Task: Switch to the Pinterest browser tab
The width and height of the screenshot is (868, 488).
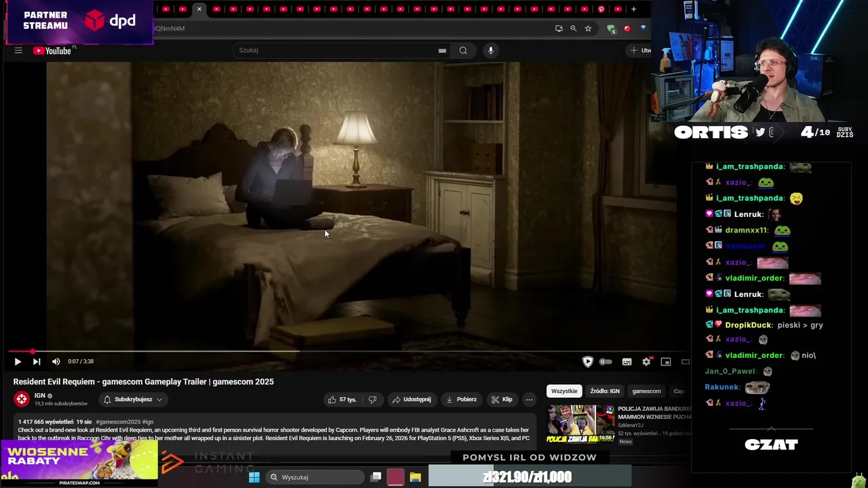Action: click(x=601, y=9)
